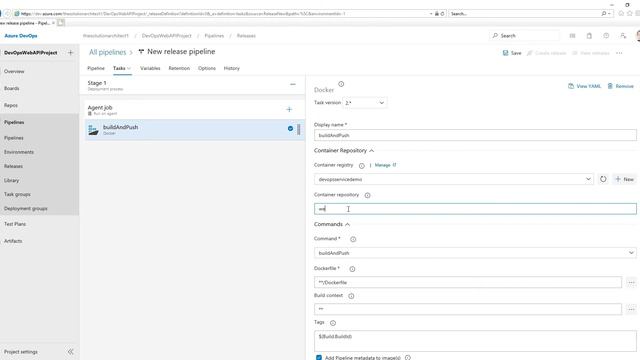Show info for Container repository
Viewport: 640px width, 360px height.
[x=367, y=195]
